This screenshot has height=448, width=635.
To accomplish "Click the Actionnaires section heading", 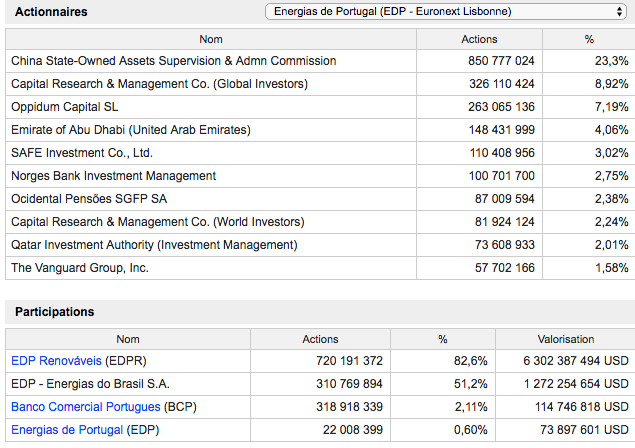I will (51, 12).
